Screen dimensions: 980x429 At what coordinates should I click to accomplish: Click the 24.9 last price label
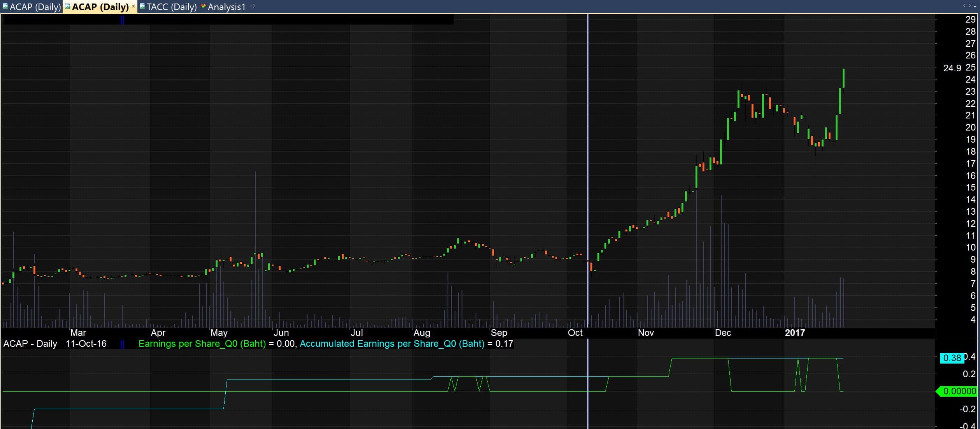[952, 68]
